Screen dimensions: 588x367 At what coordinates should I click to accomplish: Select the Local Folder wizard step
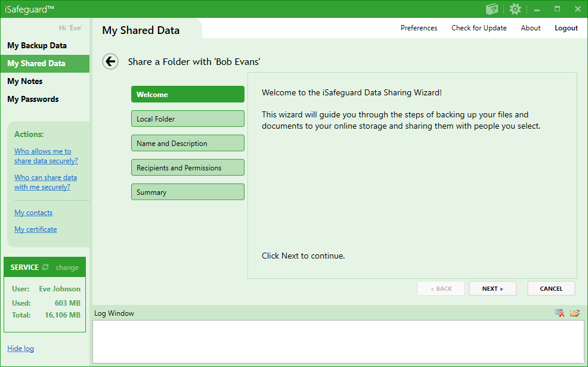(187, 119)
